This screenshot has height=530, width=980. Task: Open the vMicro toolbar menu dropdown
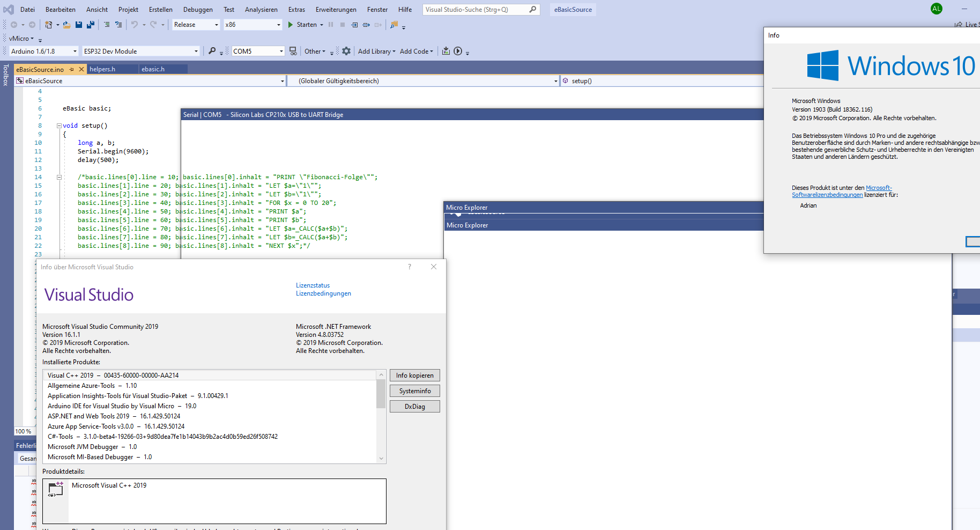21,38
